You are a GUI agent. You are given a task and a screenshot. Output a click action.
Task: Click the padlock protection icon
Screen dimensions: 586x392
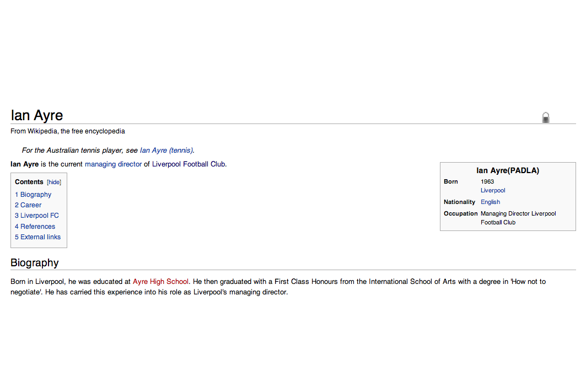coord(545,117)
